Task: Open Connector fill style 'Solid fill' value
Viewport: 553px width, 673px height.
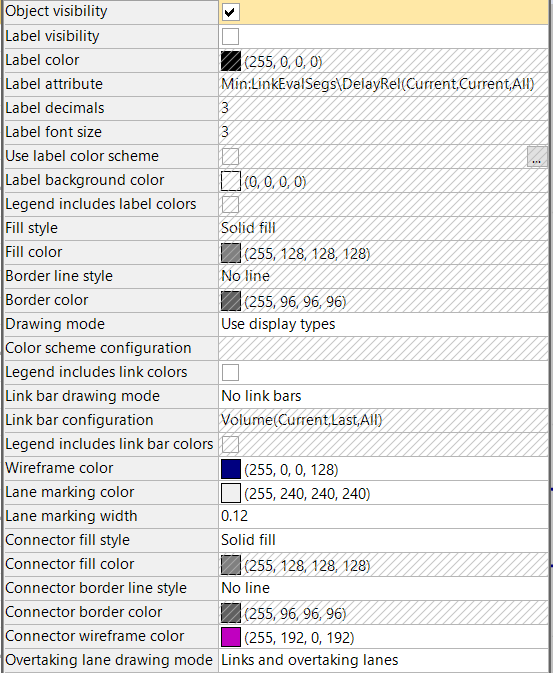Action: [x=383, y=540]
